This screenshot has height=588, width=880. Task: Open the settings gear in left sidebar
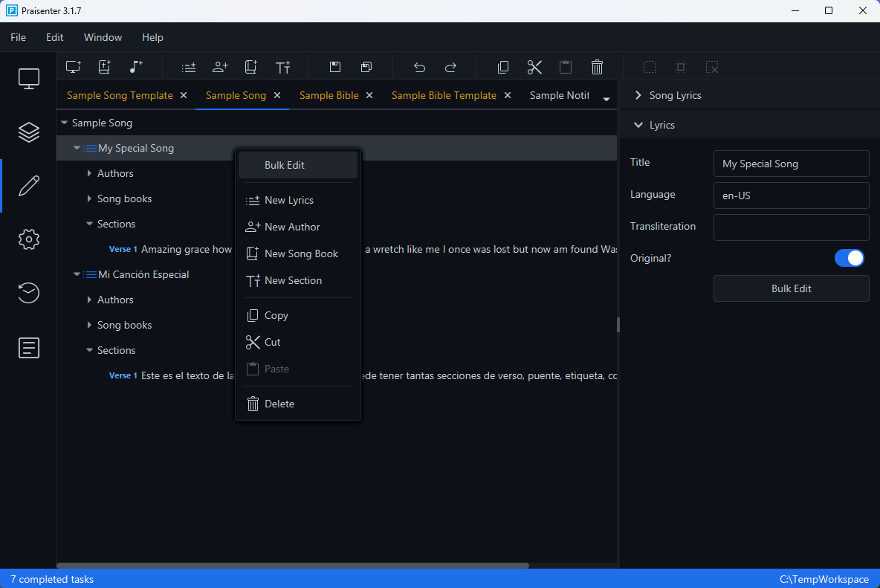[28, 239]
